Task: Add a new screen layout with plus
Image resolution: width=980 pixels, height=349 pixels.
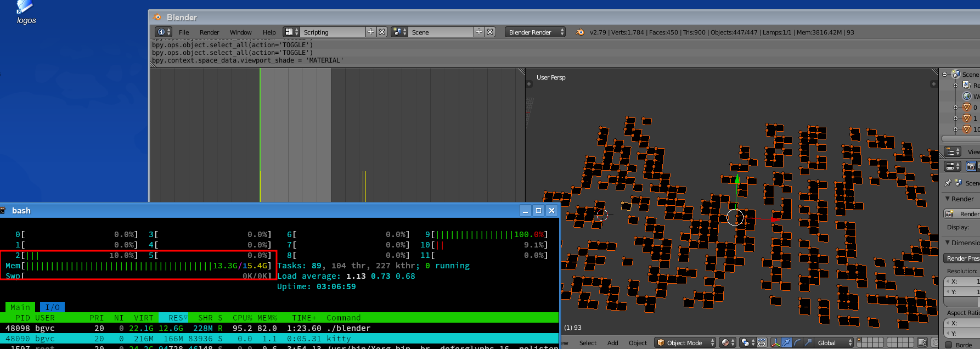Action: click(x=371, y=32)
